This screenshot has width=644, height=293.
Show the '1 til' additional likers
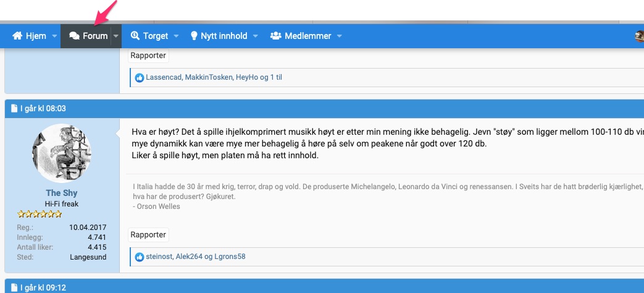click(x=276, y=77)
